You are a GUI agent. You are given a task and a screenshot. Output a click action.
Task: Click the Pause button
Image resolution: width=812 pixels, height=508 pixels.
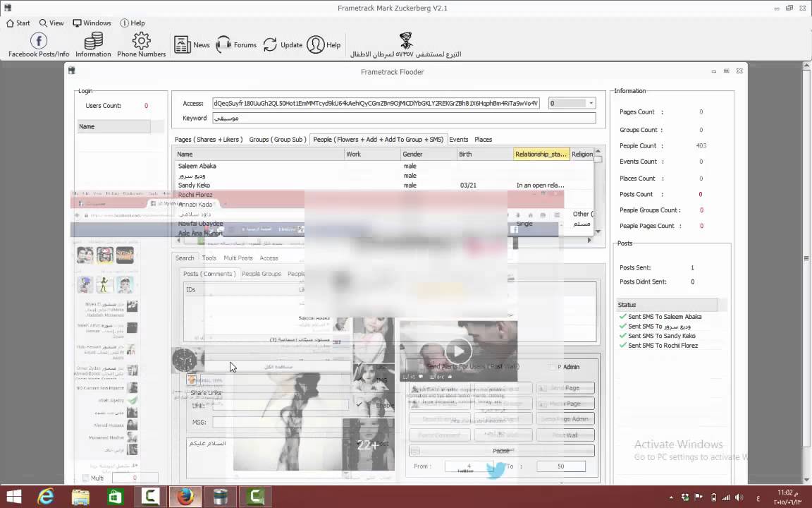pos(501,451)
